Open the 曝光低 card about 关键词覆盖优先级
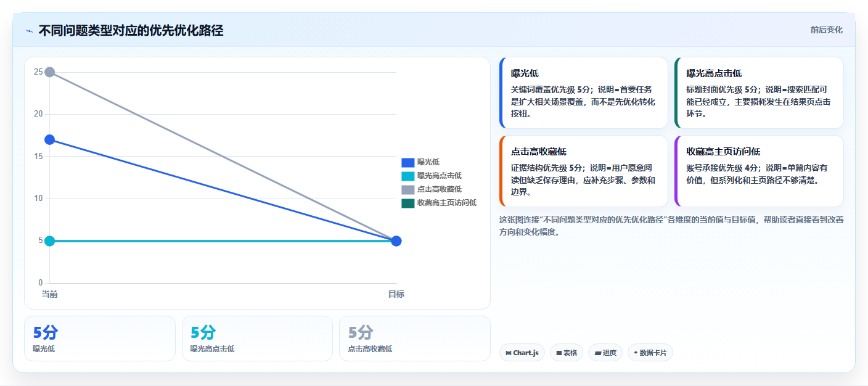Screen dimensions: 868x386 click(x=584, y=93)
